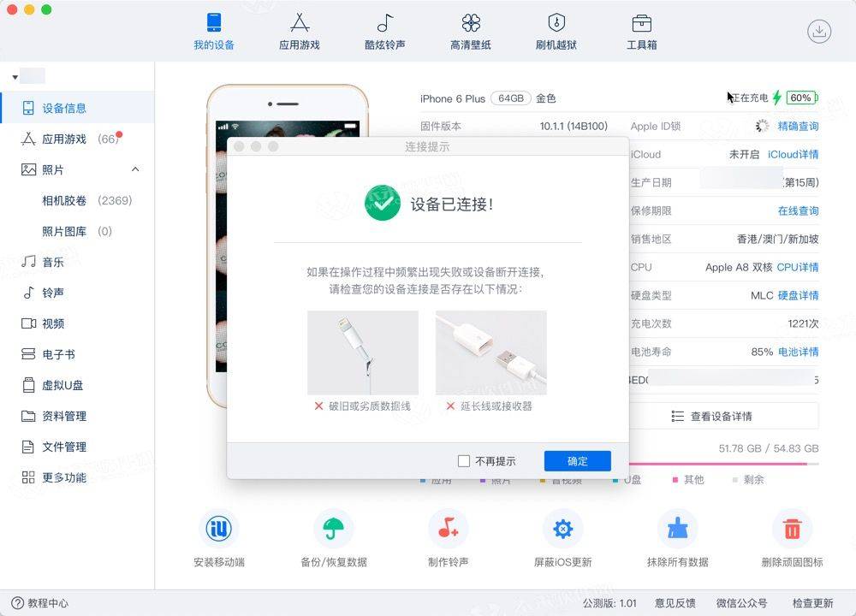Click the 公测版: 1.01 version text
This screenshot has height=616, width=856.
[609, 603]
